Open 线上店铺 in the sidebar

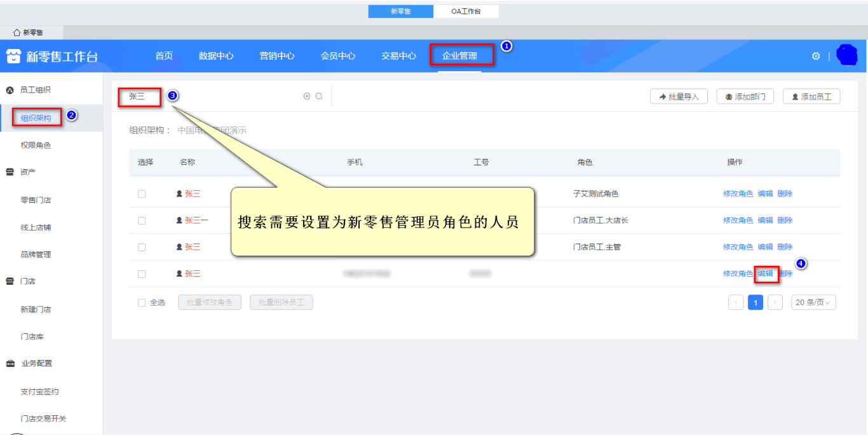click(x=36, y=228)
